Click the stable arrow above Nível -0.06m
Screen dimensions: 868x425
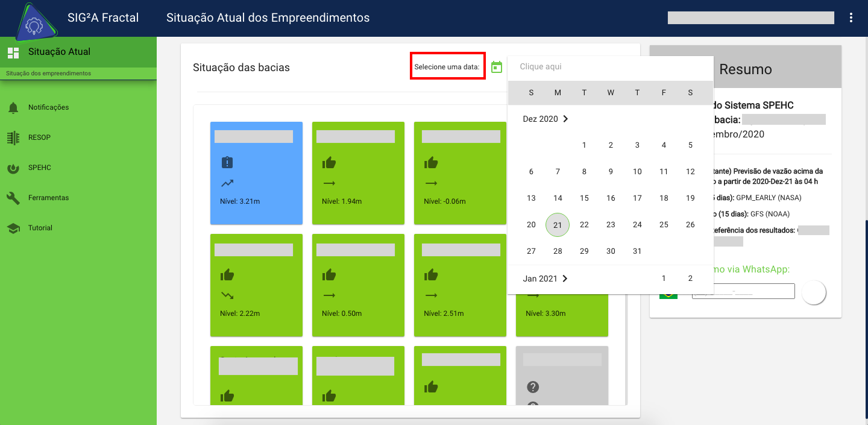tap(431, 183)
